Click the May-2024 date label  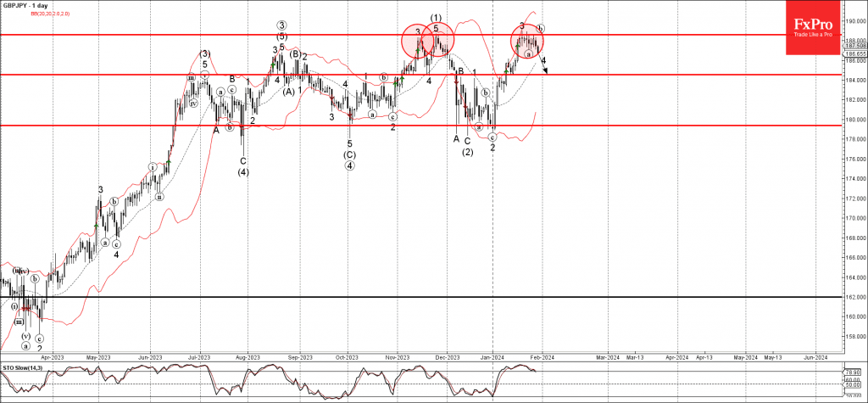pyautogui.click(x=746, y=358)
